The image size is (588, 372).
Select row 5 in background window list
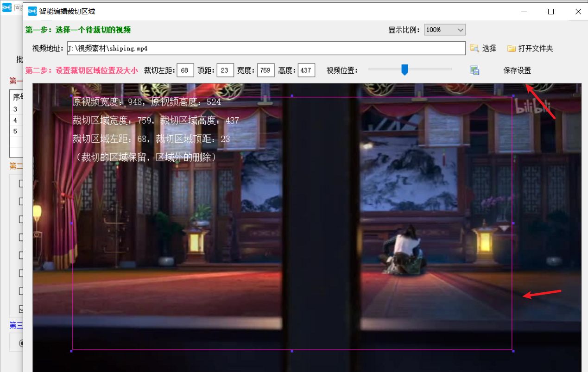[x=16, y=132]
